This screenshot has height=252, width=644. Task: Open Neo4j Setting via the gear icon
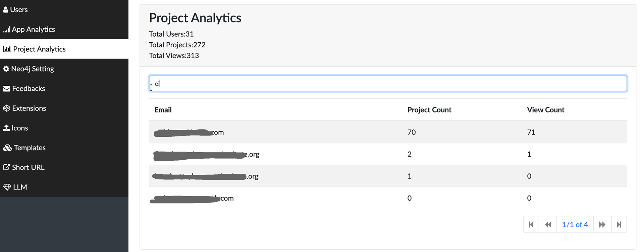(6, 69)
